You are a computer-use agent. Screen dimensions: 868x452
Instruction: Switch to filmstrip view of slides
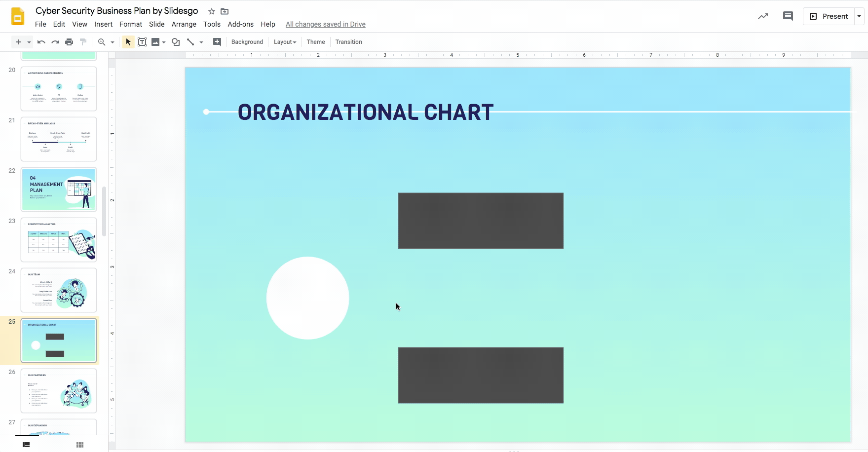[26, 444]
